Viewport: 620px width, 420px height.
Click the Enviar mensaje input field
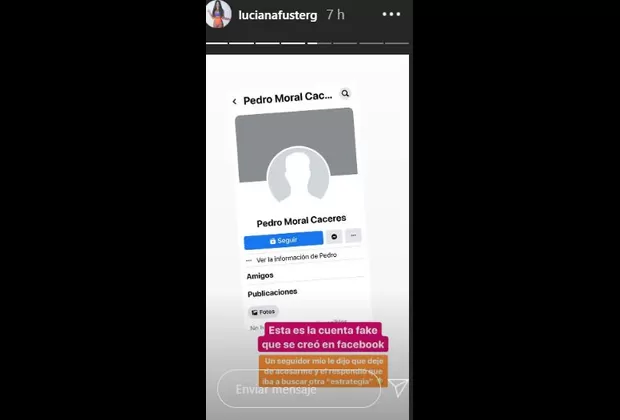tap(299, 389)
